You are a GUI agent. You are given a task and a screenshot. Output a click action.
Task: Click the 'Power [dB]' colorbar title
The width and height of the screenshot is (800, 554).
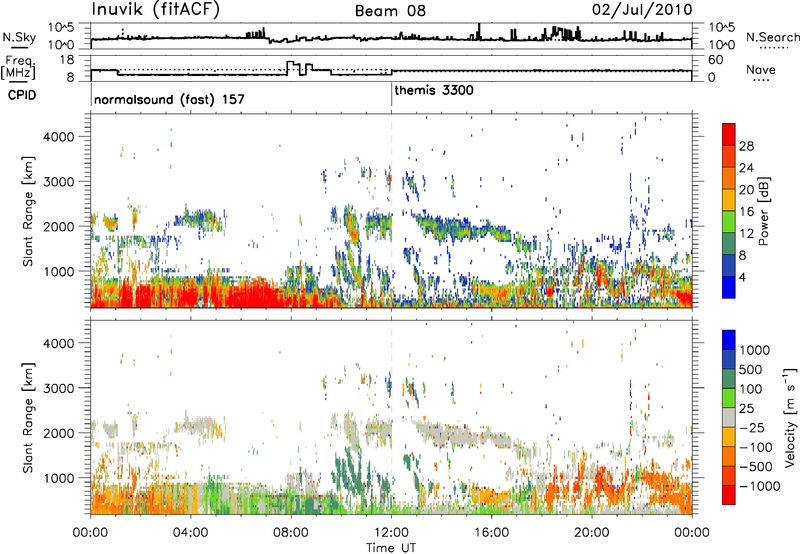click(763, 211)
